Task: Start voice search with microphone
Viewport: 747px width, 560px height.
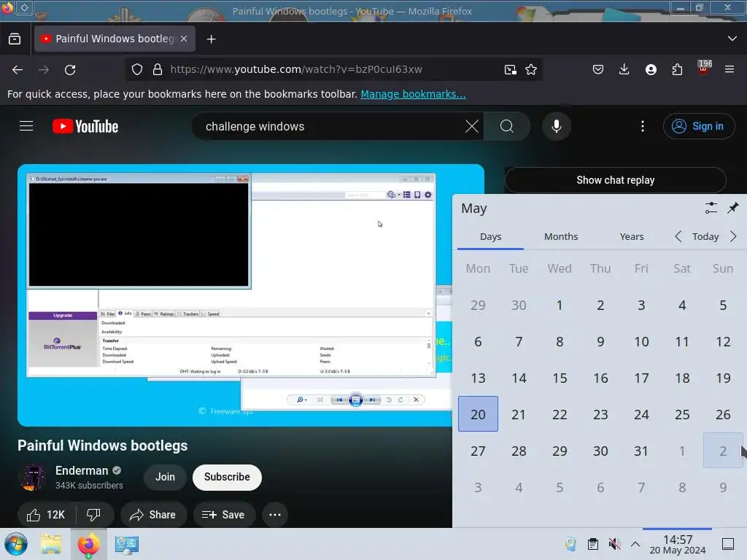Action: [557, 126]
